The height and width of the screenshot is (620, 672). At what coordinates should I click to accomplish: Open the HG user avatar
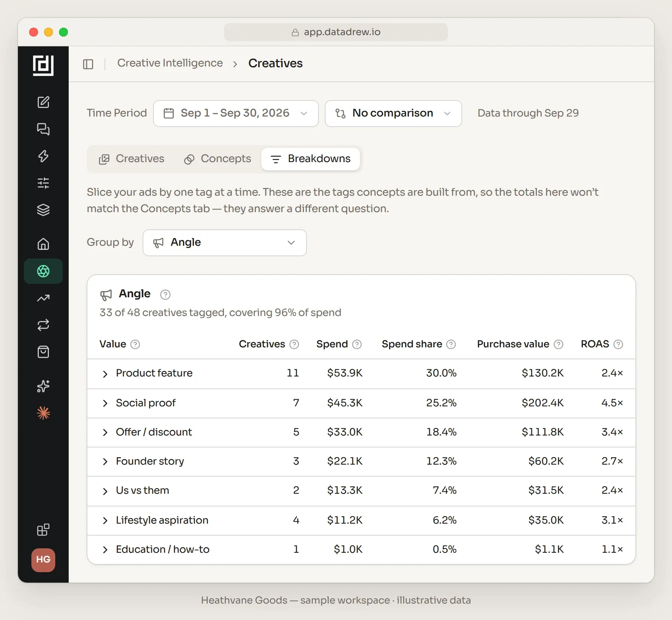click(43, 560)
